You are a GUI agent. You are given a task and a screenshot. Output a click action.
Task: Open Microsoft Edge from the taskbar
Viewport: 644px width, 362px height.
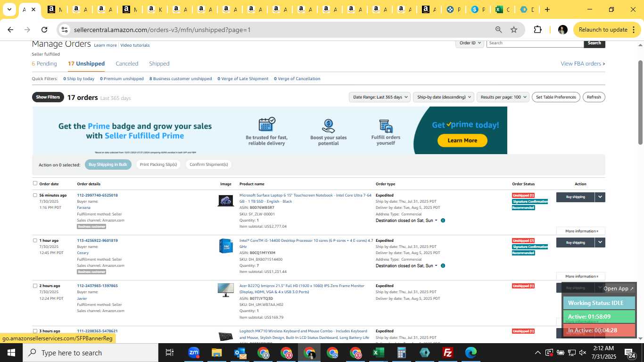[471, 353]
